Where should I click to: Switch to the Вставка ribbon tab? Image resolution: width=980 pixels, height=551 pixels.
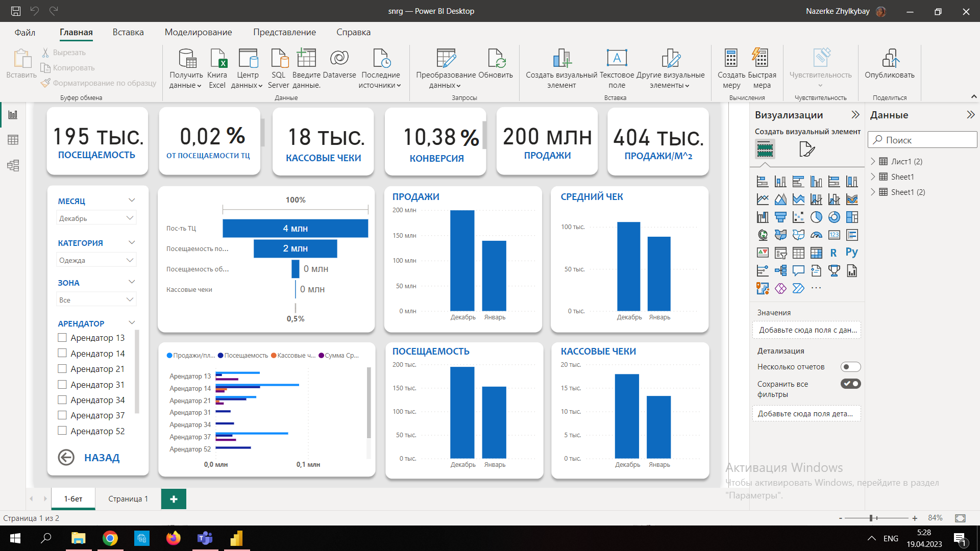coord(128,32)
